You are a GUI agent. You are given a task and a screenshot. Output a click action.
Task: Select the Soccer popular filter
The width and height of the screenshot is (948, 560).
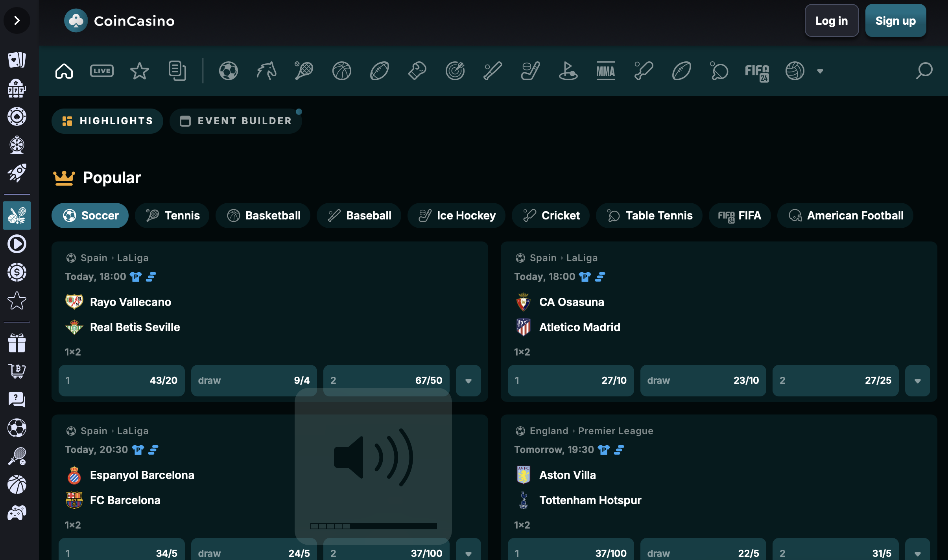coord(90,216)
